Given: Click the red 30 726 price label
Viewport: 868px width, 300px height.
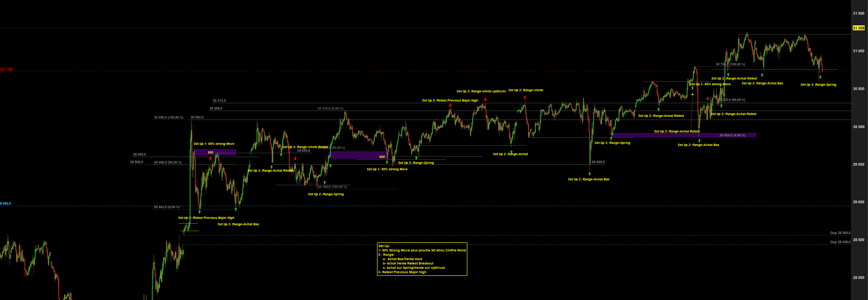Looking at the screenshot, I should click(x=6, y=69).
